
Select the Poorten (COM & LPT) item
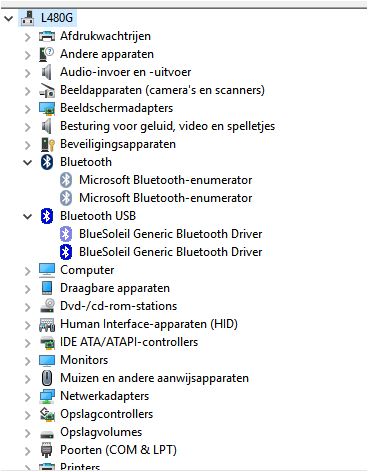[x=118, y=450]
